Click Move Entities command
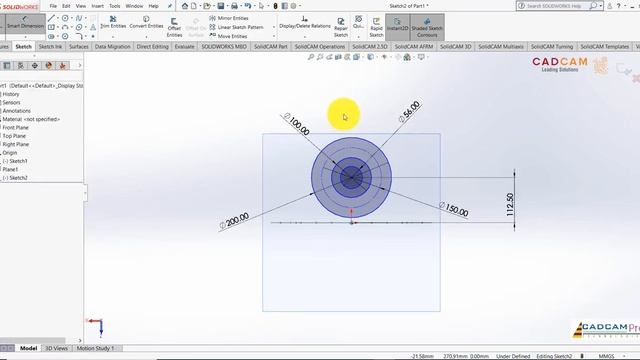640x360 pixels. point(228,36)
